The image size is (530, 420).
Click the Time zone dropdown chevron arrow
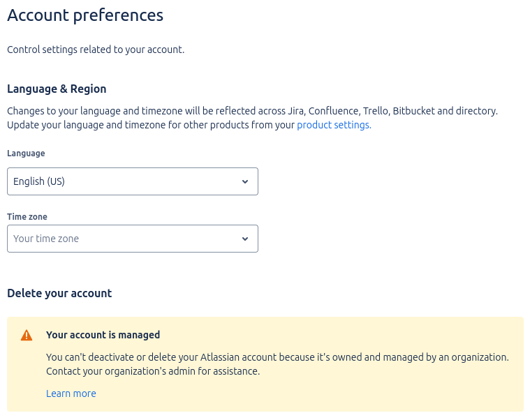point(245,239)
